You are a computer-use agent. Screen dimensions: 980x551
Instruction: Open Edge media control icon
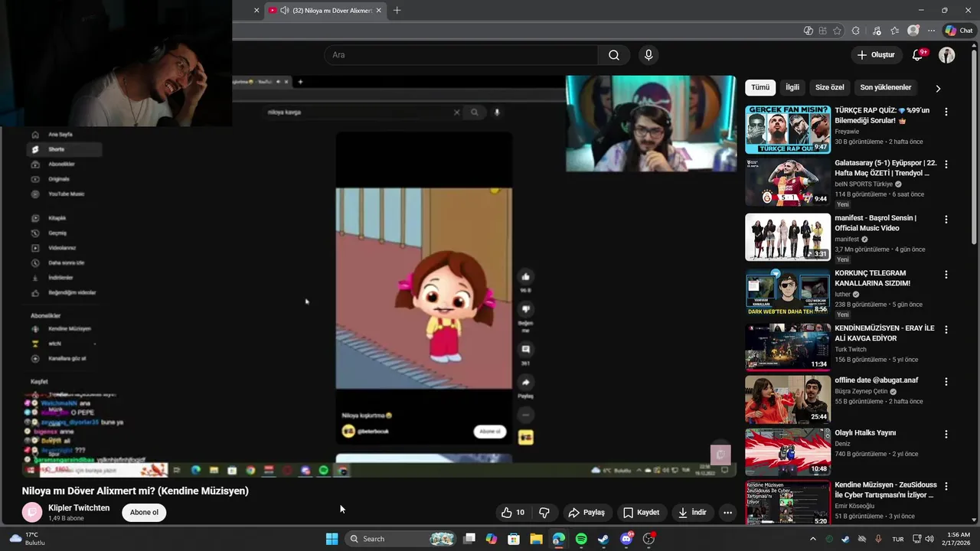click(x=875, y=31)
